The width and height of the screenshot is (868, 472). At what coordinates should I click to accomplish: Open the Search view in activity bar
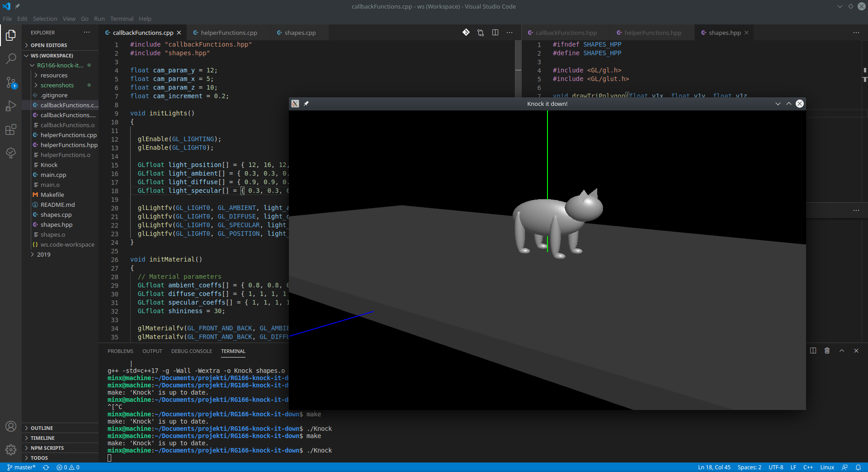click(11, 58)
